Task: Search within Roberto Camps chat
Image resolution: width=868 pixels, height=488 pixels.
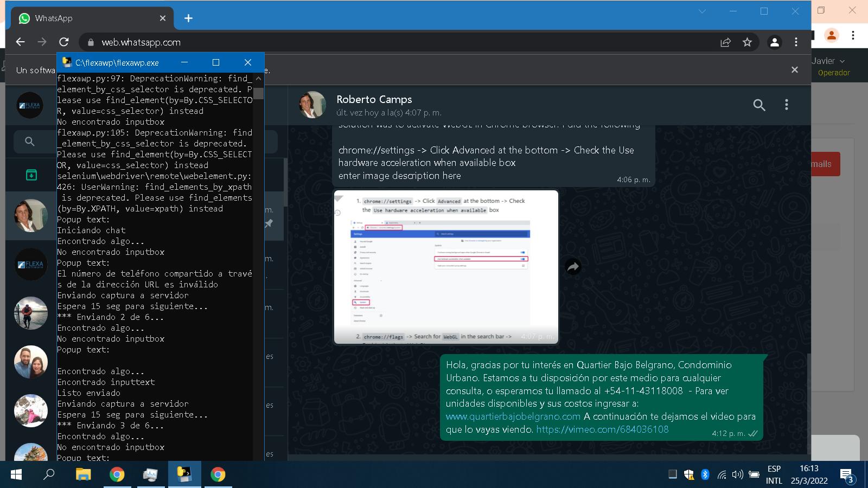Action: [x=759, y=105]
